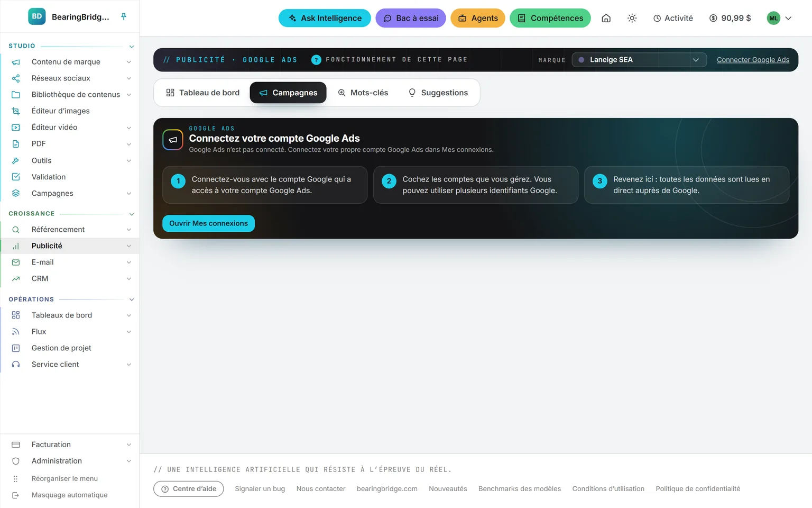Click the pin icon next to BearingBridge
Screen dimensions: 812x508
point(124,16)
